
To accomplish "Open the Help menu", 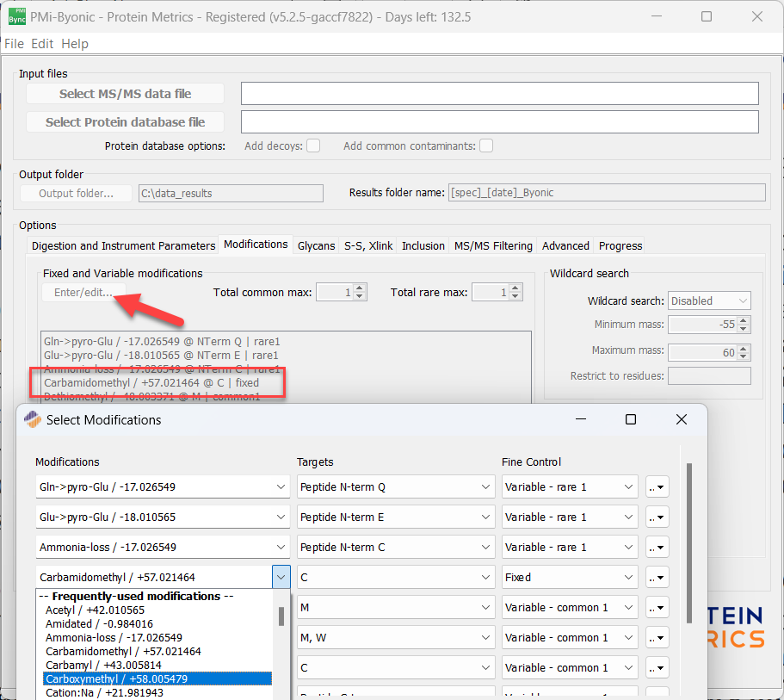I will [74, 43].
